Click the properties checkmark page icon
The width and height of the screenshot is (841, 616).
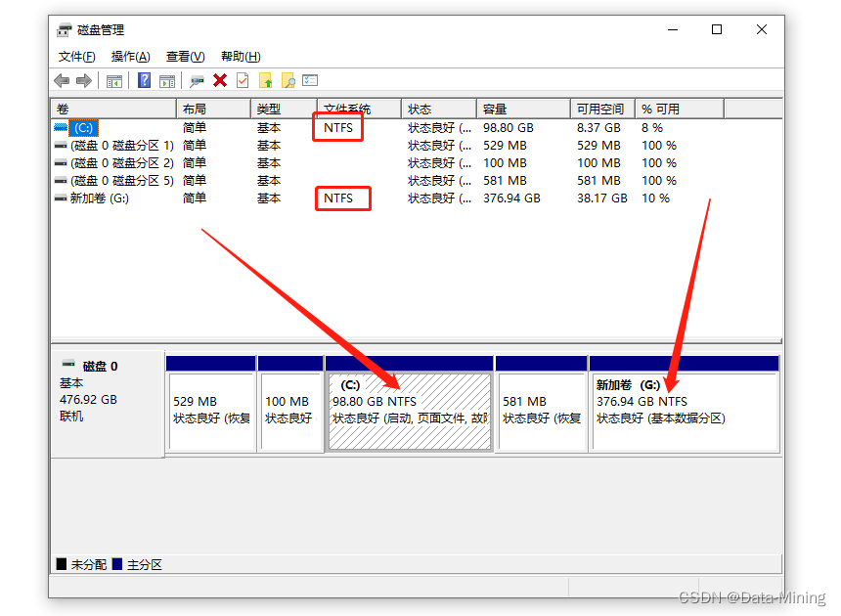coord(243,80)
